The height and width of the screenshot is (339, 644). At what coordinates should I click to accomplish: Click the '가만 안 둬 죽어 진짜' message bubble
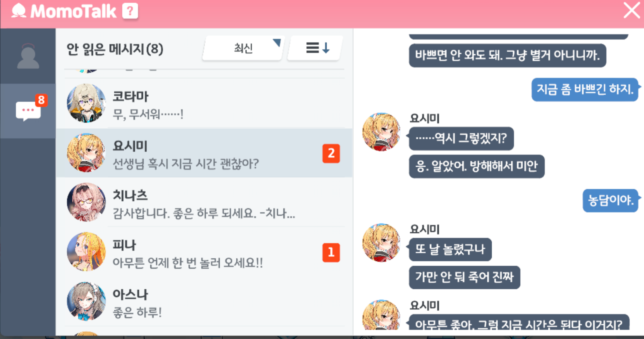(x=464, y=277)
